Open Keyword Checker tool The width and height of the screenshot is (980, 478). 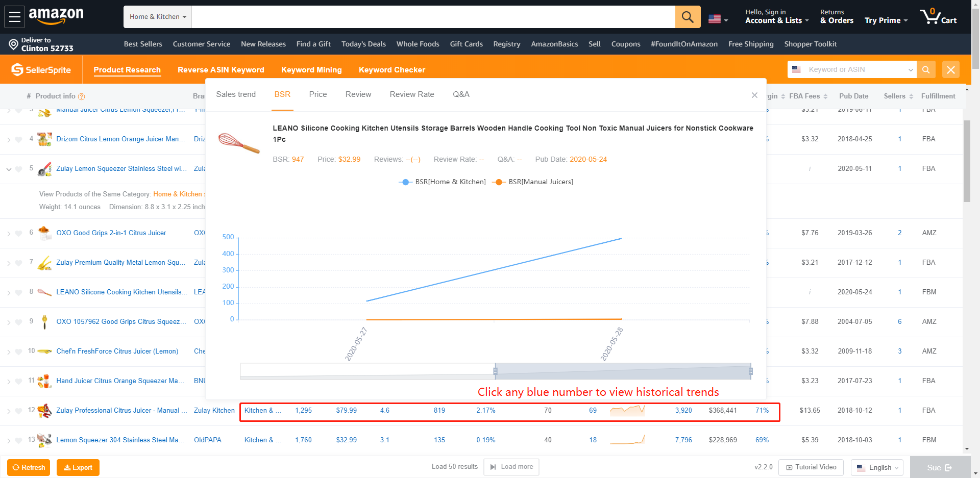392,70
